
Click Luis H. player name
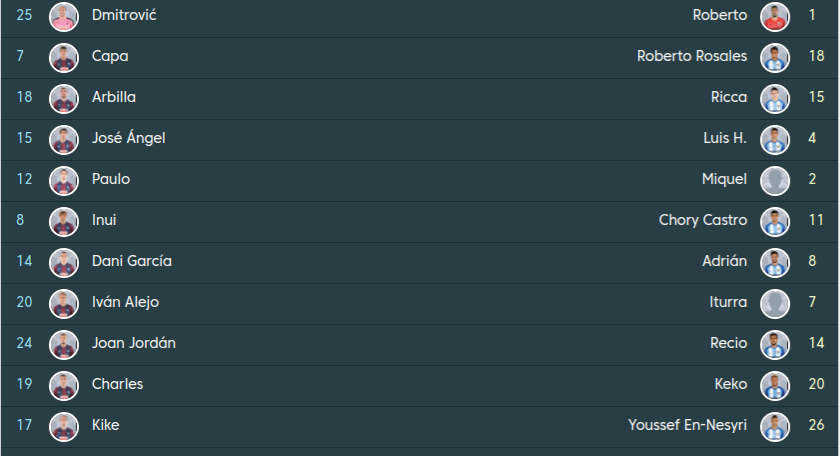pyautogui.click(x=724, y=139)
